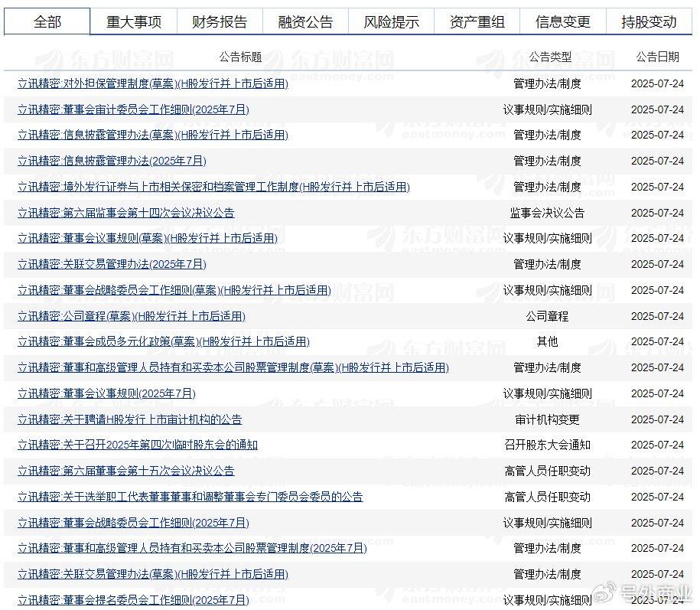This screenshot has height=610, width=700.
Task: Click date 2025-07-24 in 审计机构的公告 row
Action: coord(657,419)
